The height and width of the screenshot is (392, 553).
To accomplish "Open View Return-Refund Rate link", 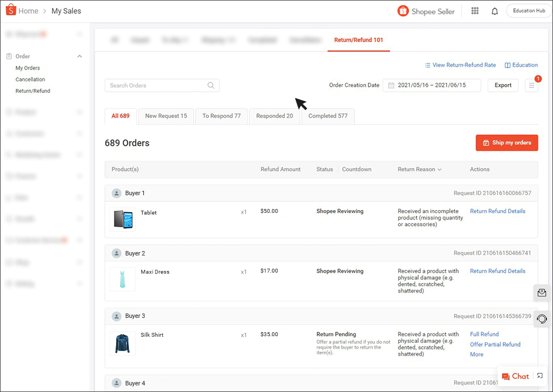I will point(460,65).
